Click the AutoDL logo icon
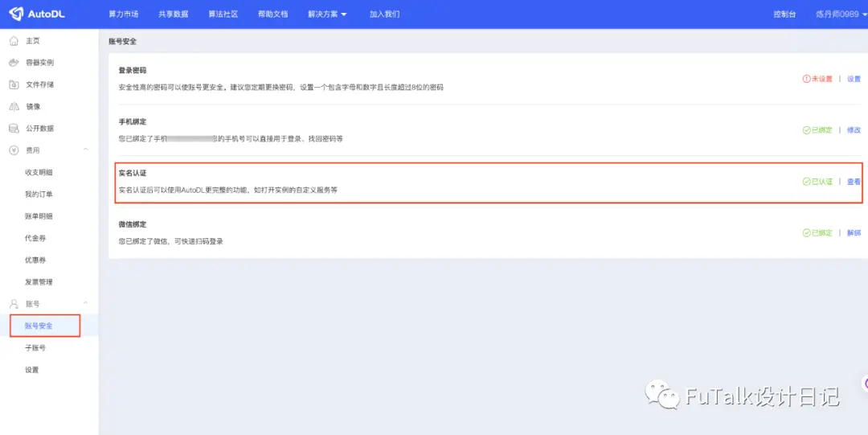This screenshot has height=435, width=868. coord(16,14)
